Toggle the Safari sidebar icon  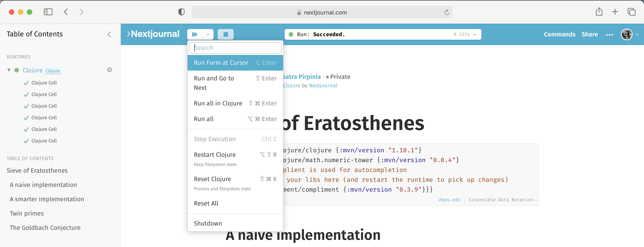(48, 12)
